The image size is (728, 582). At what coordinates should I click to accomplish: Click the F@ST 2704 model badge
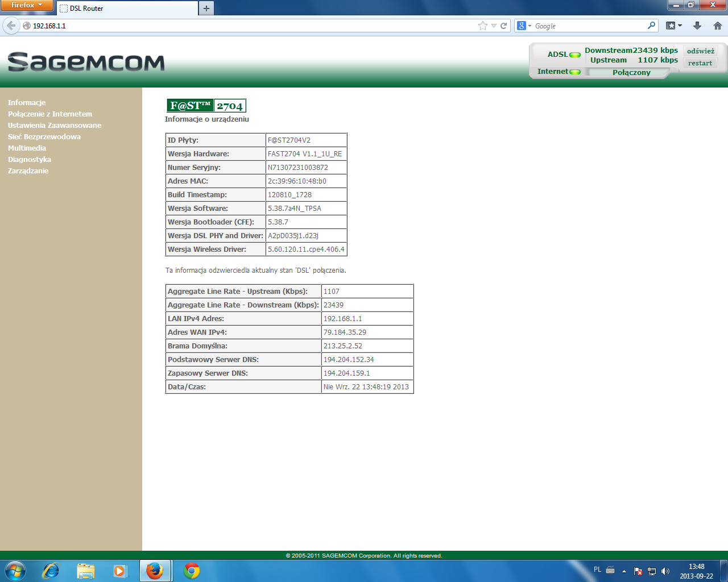tap(206, 106)
